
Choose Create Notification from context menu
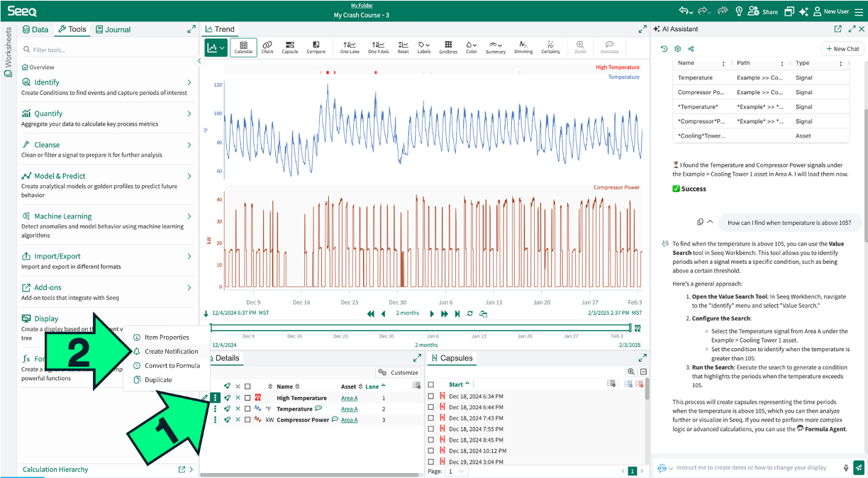171,352
